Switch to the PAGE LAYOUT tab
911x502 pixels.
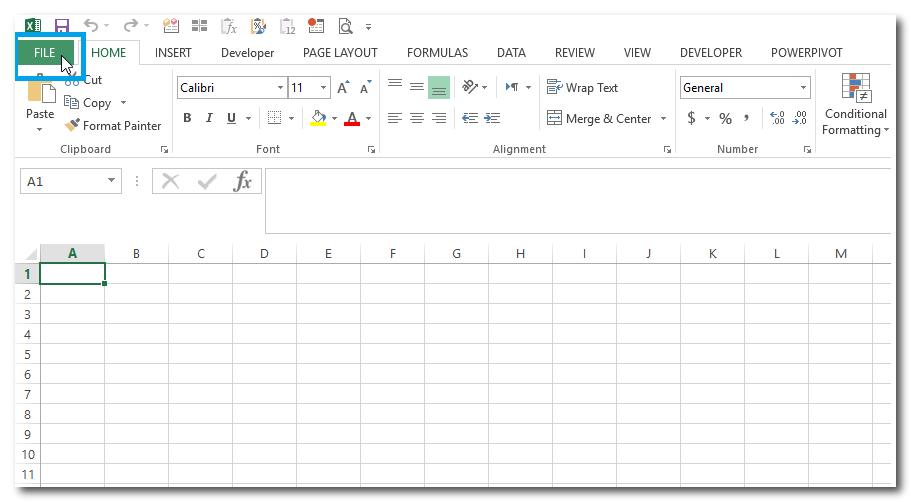[x=340, y=53]
